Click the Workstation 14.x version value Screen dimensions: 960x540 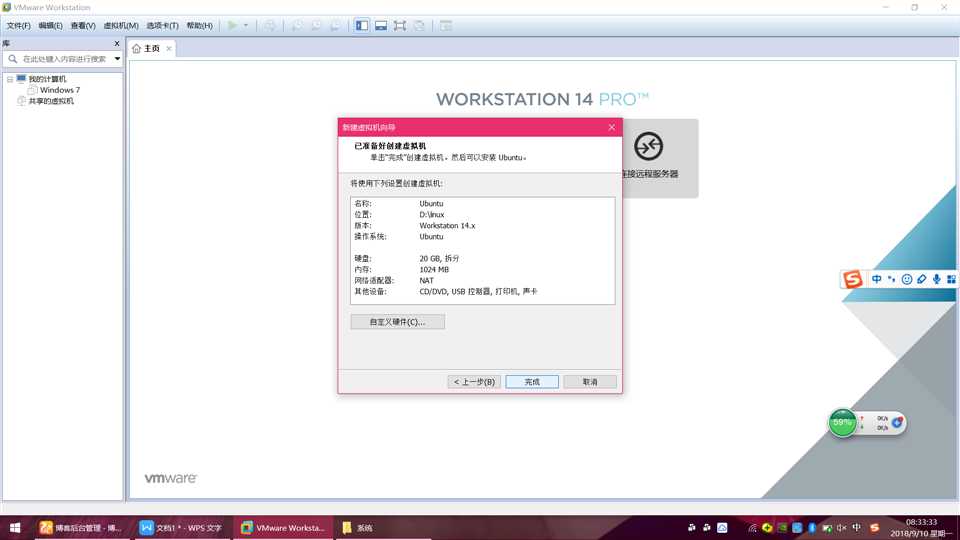tap(447, 225)
